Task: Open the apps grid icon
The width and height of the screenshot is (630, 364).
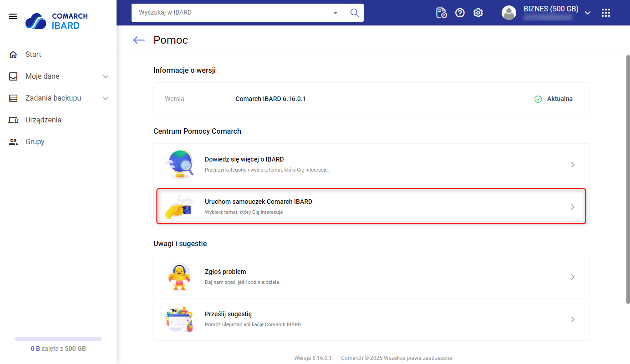Action: pos(606,13)
